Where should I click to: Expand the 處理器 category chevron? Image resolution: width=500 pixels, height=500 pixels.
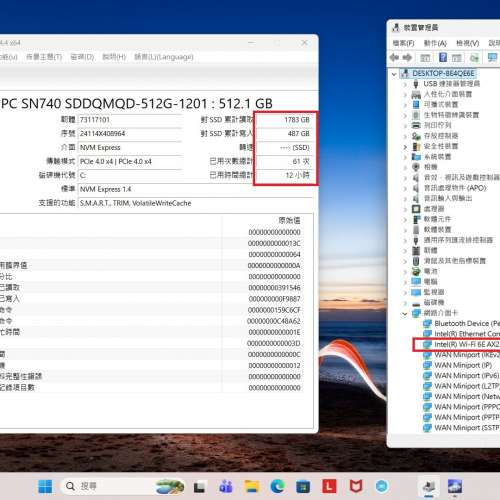(405, 209)
